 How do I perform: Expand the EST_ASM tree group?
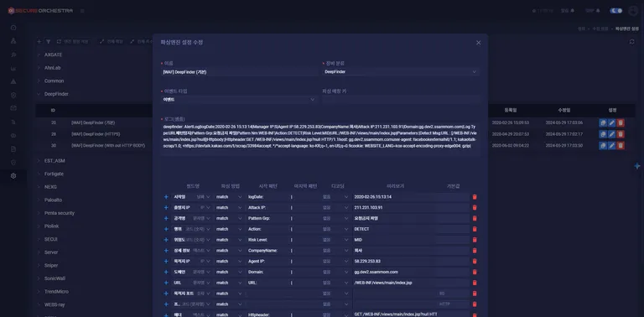pos(39,161)
